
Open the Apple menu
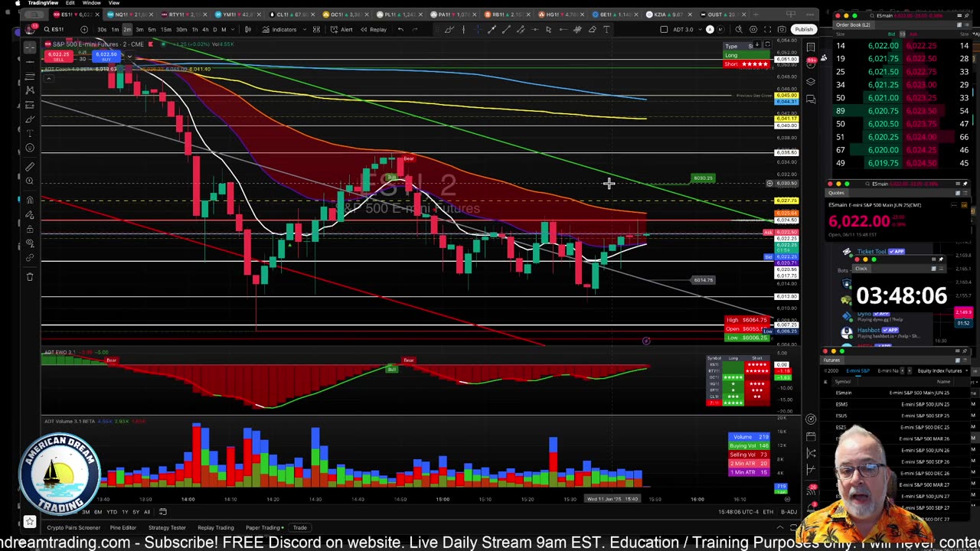(x=17, y=3)
